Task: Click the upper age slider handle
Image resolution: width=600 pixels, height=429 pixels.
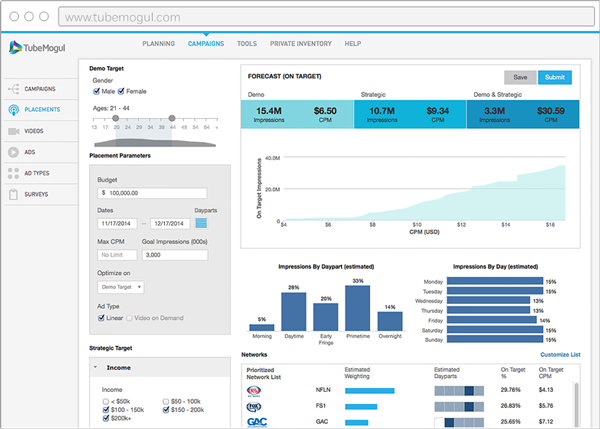Action: 172,118
